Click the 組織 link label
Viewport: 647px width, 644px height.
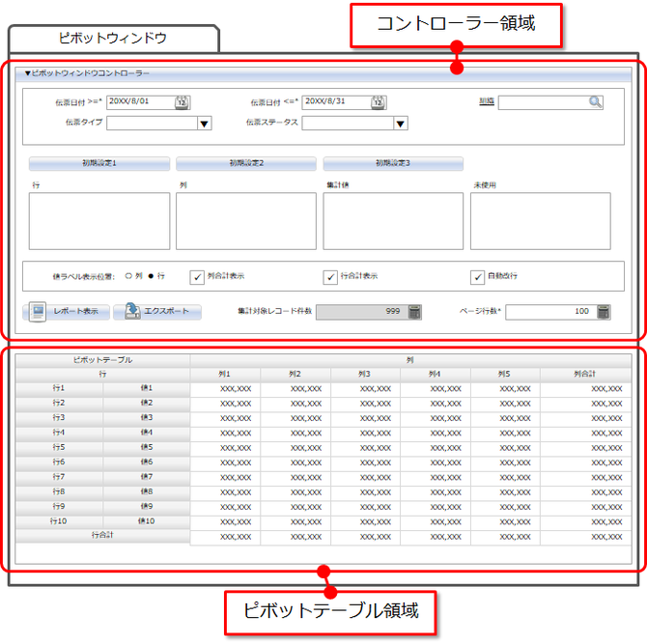[x=487, y=101]
